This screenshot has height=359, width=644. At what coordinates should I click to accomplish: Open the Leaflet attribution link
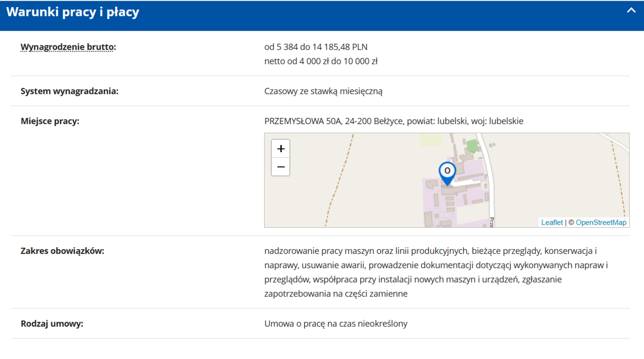pos(552,222)
